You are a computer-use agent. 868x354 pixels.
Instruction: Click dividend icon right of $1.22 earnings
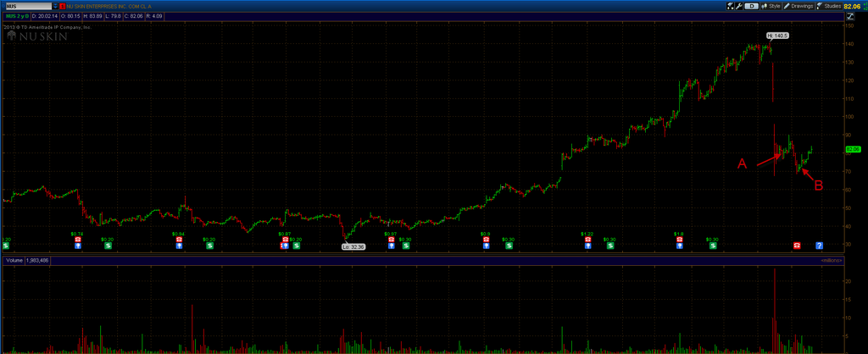point(610,246)
